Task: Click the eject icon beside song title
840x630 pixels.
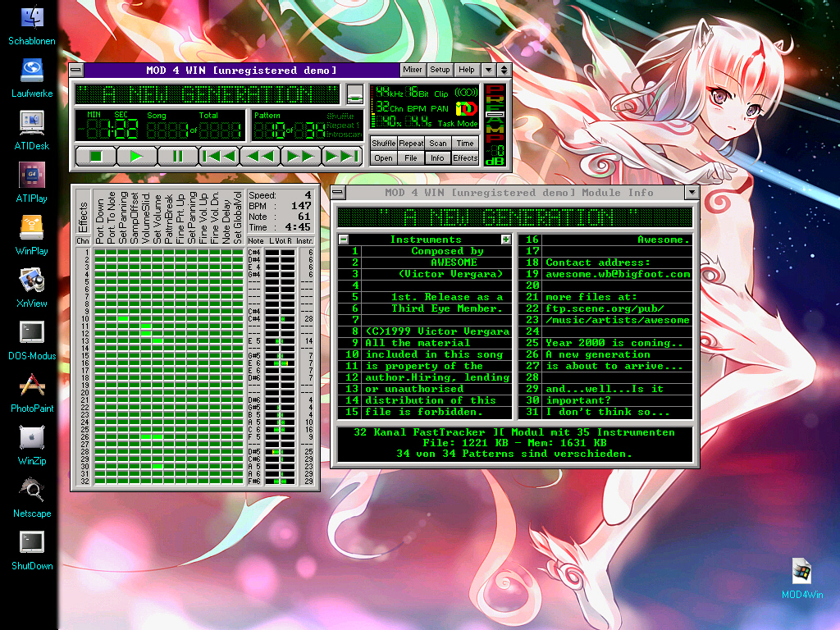Action: 354,94
